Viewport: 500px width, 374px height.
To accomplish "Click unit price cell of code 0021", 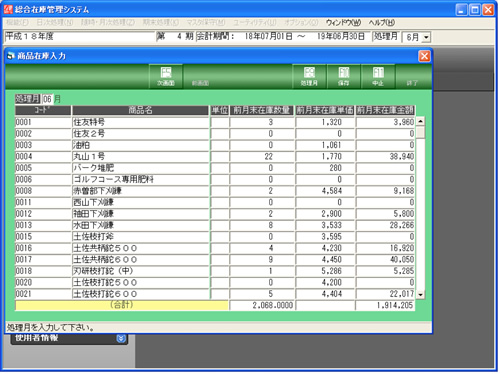I will click(325, 294).
